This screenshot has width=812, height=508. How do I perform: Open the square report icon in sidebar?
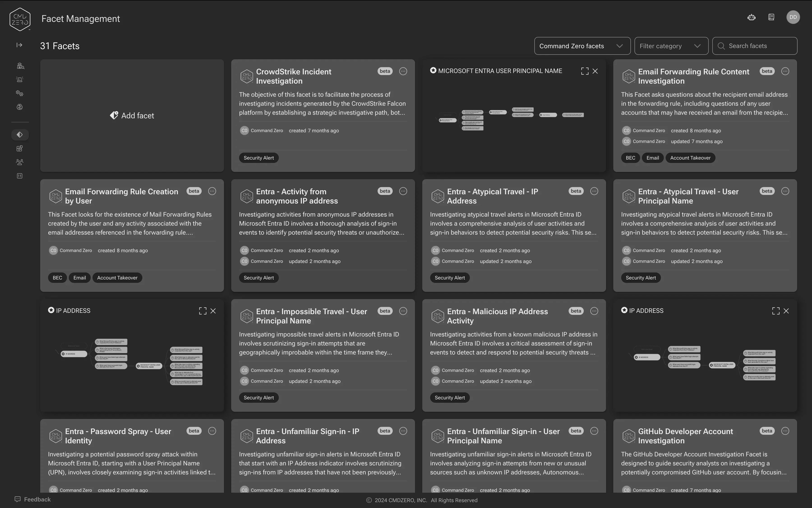[x=20, y=176]
